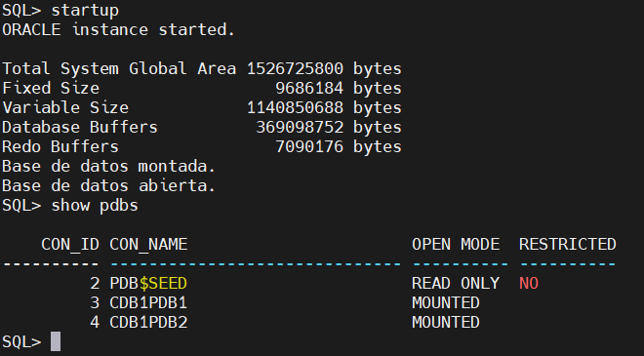The image size is (644, 356).
Task: Click the CON_ID column header
Action: (x=70, y=244)
